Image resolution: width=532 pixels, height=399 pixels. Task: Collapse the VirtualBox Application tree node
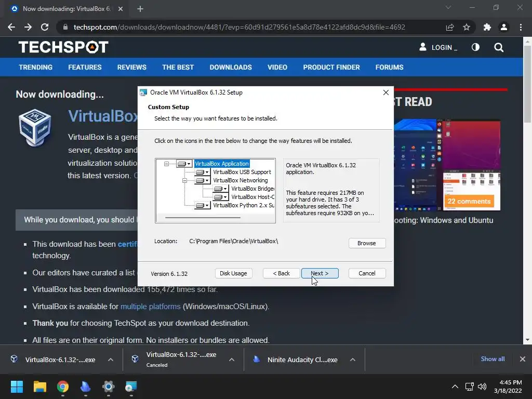click(x=166, y=164)
